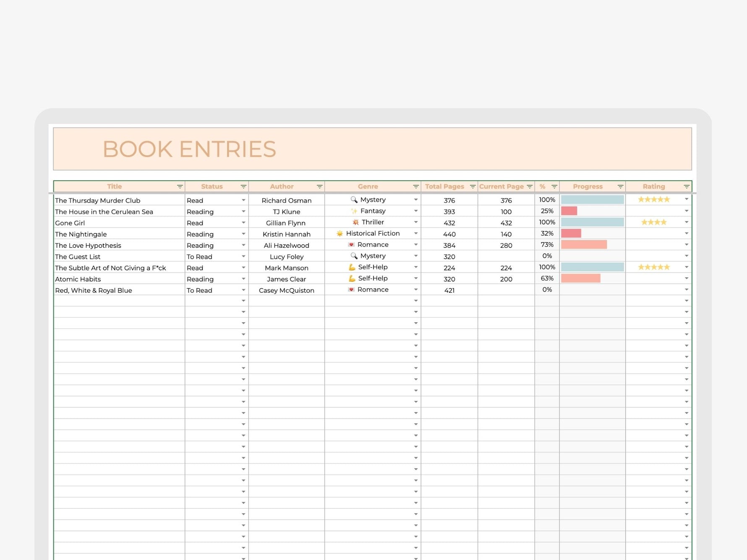
Task: Open the Genre dropdown for The Thursday Murder Club
Action: 416,200
